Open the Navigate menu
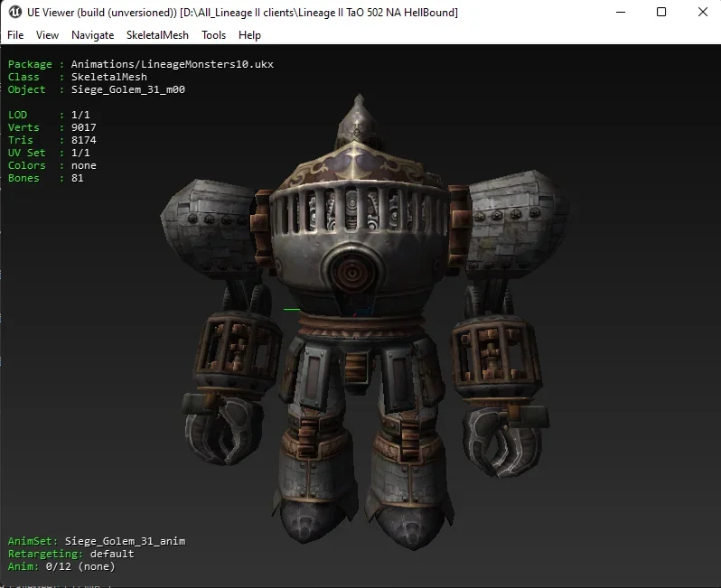721x588 pixels. pos(92,35)
